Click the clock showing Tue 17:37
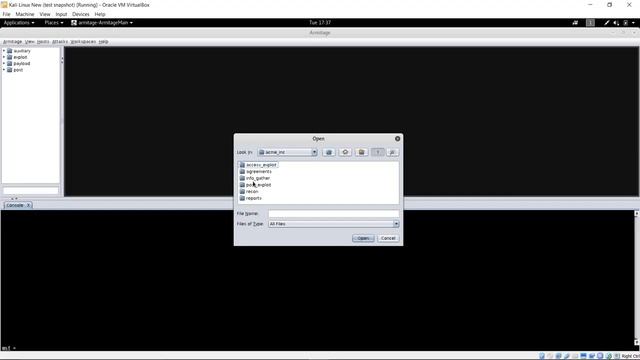Viewport: 640px width, 360px height. tap(320, 23)
